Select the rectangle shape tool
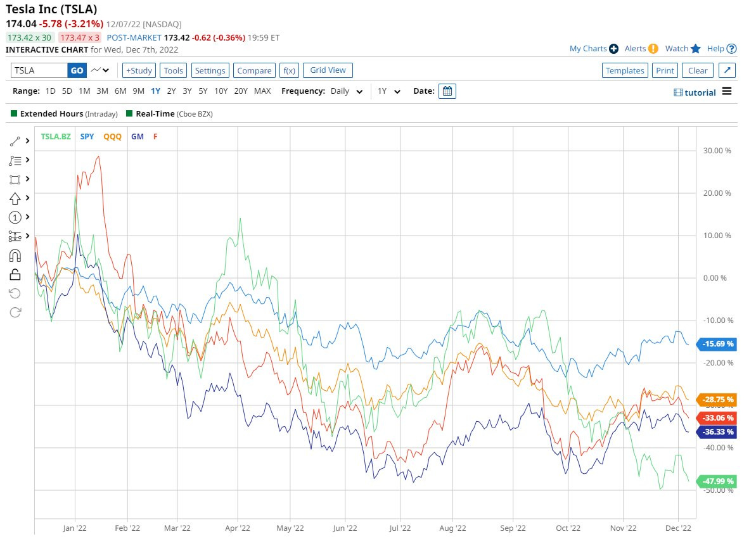The image size is (756, 539). pos(15,179)
